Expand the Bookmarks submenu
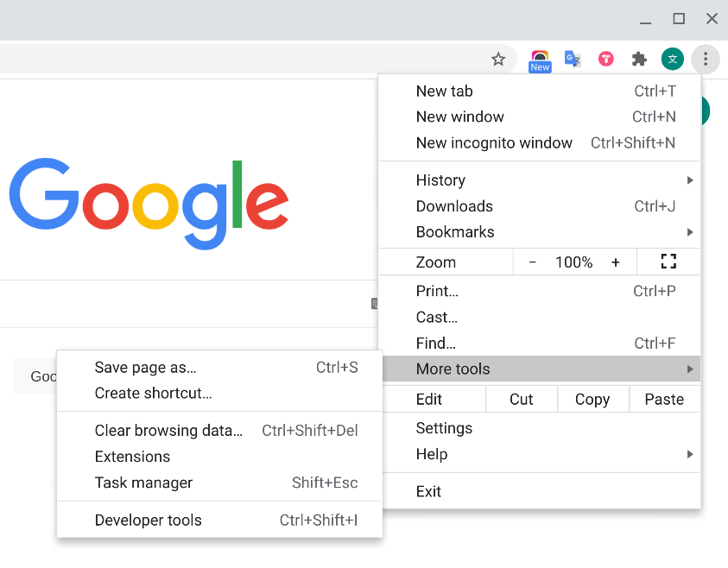 pos(540,232)
